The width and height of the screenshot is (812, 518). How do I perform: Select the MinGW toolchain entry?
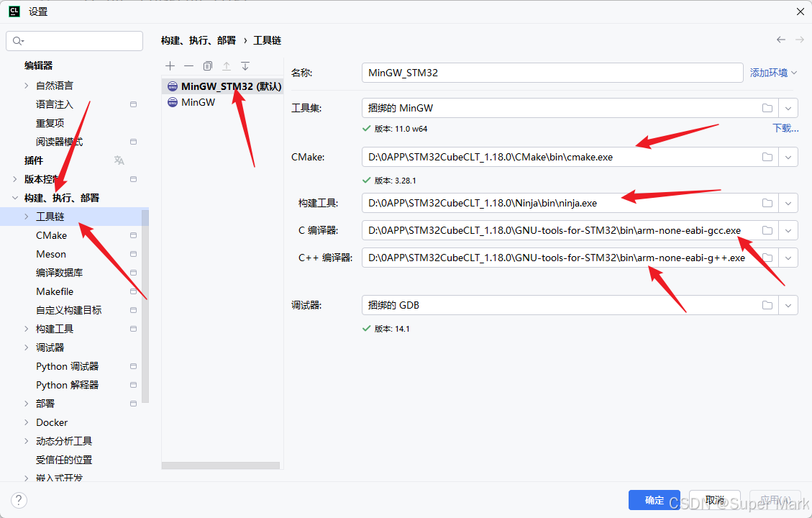click(223, 102)
